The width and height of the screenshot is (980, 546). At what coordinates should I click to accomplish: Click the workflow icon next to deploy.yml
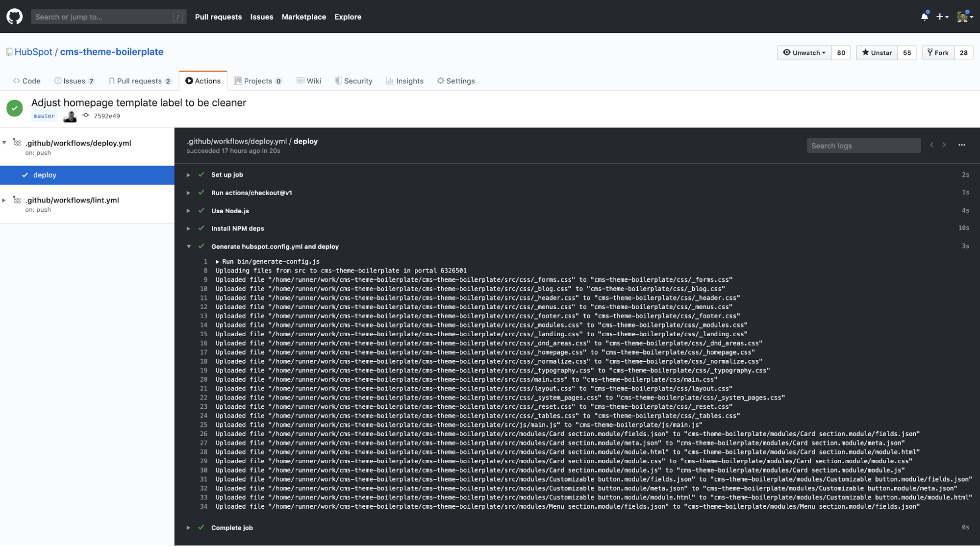click(16, 143)
